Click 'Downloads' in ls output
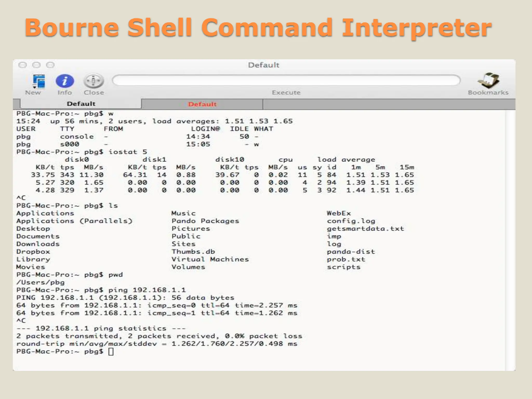 click(38, 244)
